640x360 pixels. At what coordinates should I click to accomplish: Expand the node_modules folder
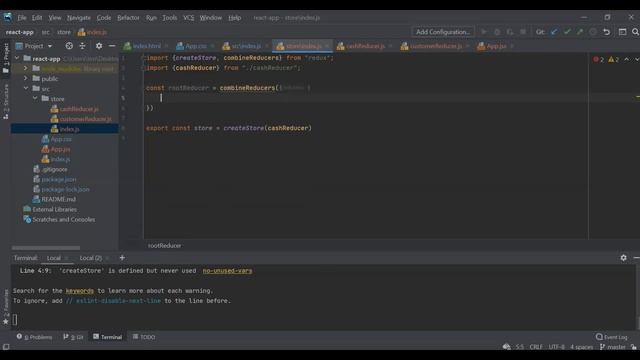coord(26,68)
